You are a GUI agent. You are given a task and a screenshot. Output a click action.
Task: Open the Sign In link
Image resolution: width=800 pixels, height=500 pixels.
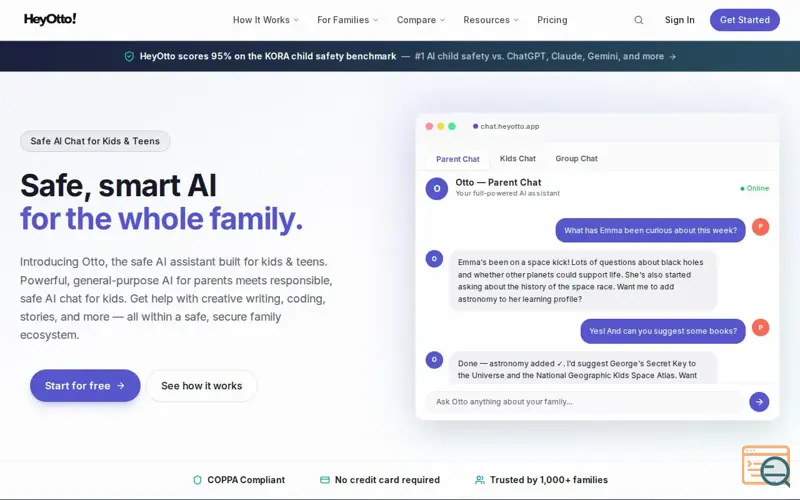pos(679,20)
